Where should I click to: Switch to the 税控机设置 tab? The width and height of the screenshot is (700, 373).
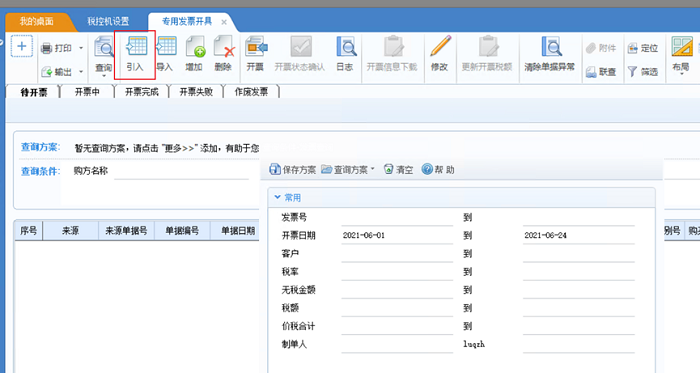pyautogui.click(x=108, y=21)
